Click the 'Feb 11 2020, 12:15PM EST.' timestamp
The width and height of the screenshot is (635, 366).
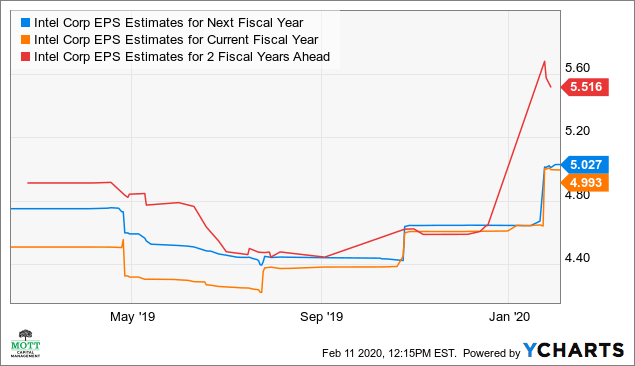coord(389,353)
